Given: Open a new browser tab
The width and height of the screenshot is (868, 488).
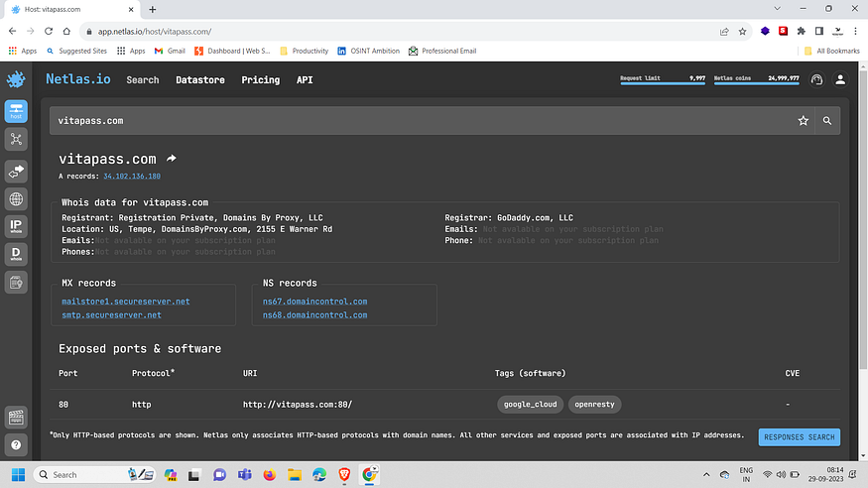Looking at the screenshot, I should point(152,9).
